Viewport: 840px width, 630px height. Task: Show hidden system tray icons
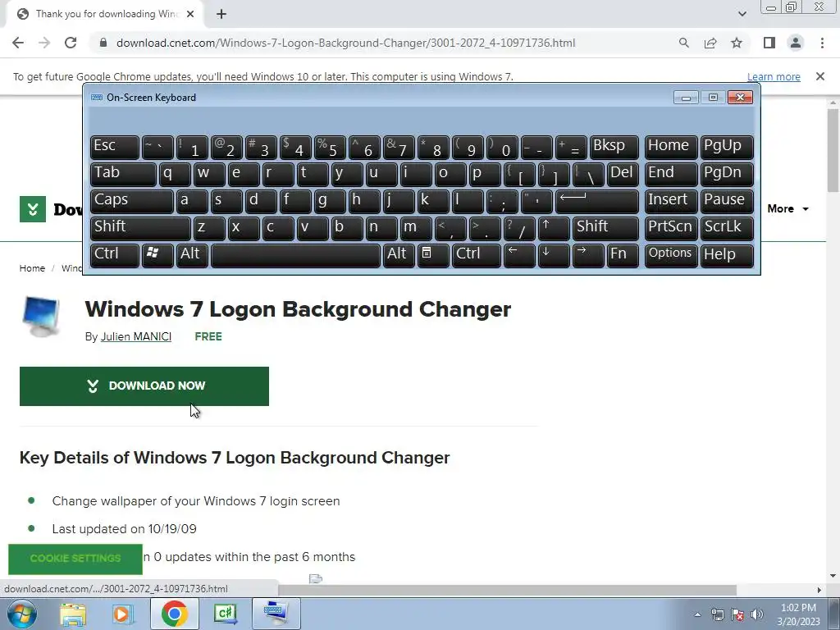click(x=697, y=614)
